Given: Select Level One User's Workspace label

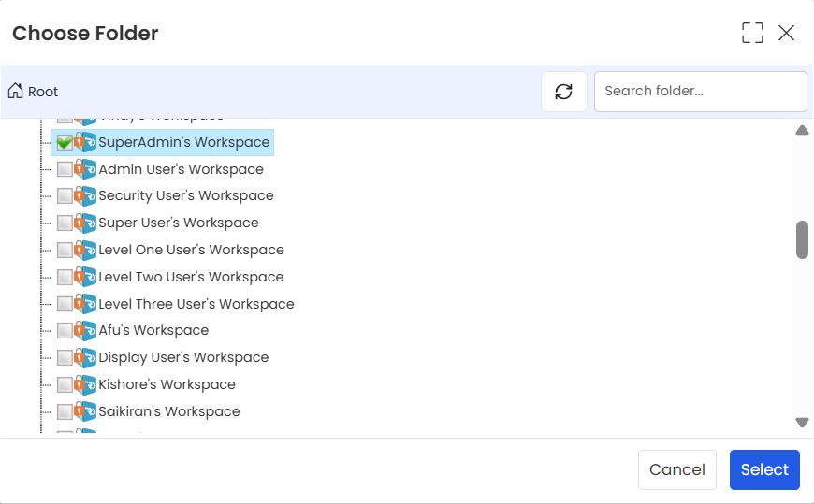Looking at the screenshot, I should 191,250.
